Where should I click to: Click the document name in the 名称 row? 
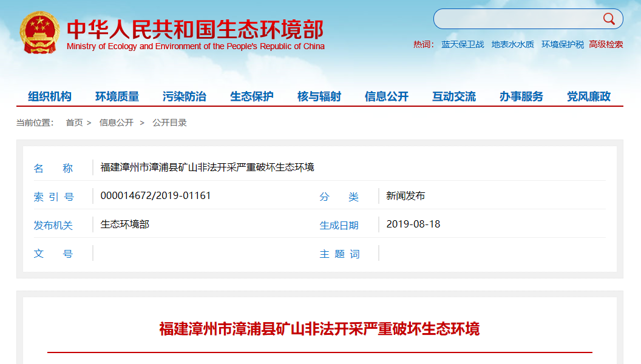(x=207, y=167)
